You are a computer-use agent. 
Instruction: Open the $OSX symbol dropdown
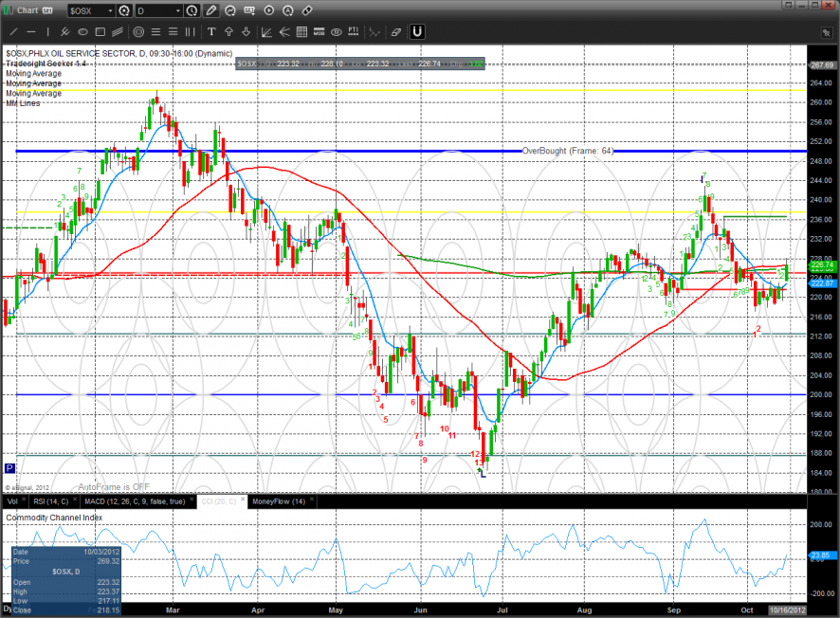[91, 11]
